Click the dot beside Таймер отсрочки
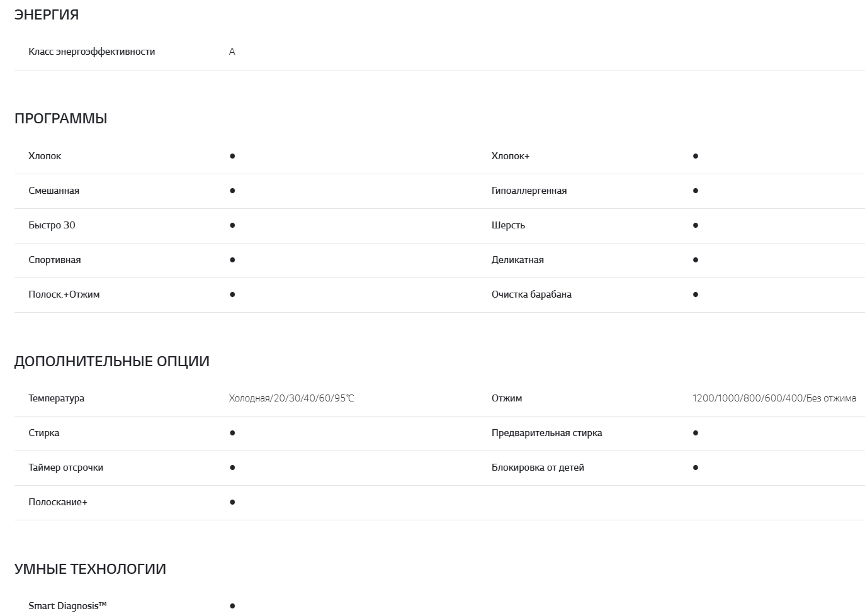The width and height of the screenshot is (865, 616). (x=232, y=468)
